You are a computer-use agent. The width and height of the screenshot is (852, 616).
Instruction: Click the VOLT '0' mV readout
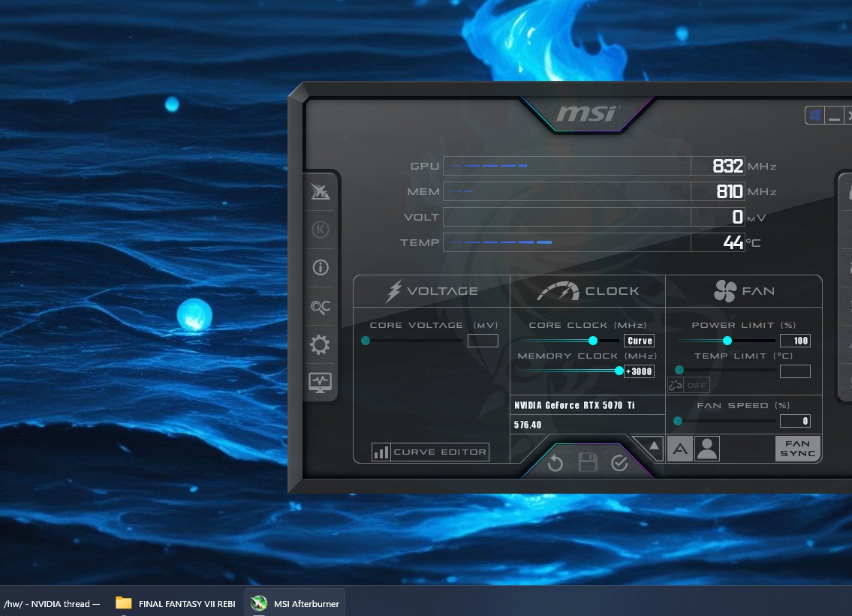[737, 217]
